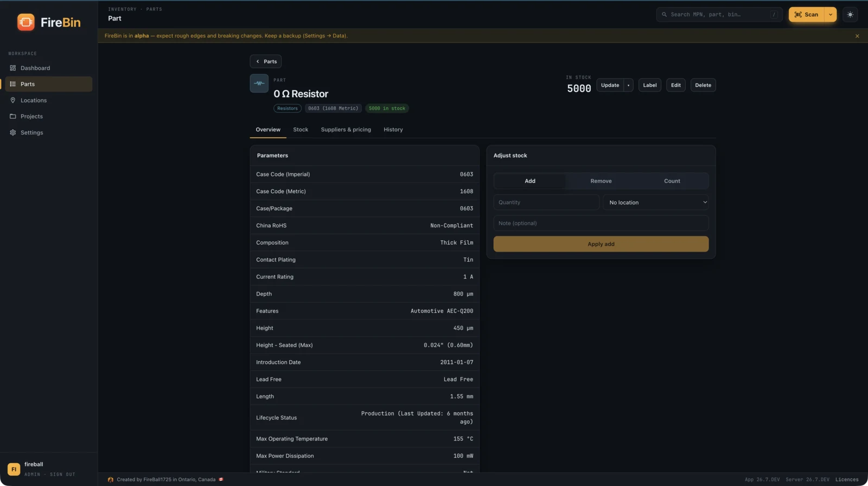Switch to the Stock tab

point(301,130)
